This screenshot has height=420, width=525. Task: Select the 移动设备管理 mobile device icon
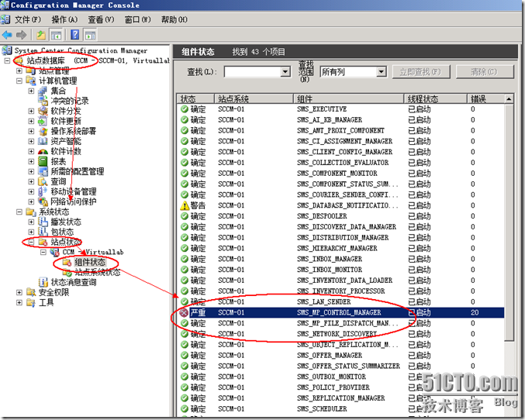43,191
